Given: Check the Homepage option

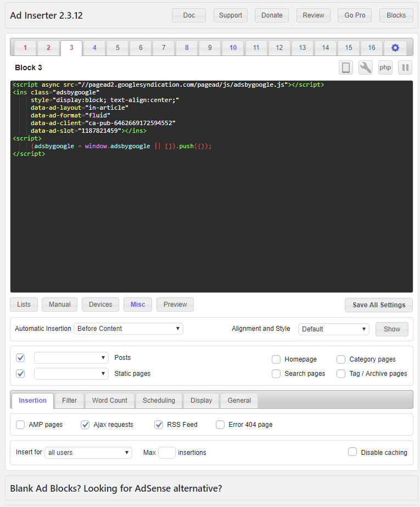Looking at the screenshot, I should pos(276,359).
